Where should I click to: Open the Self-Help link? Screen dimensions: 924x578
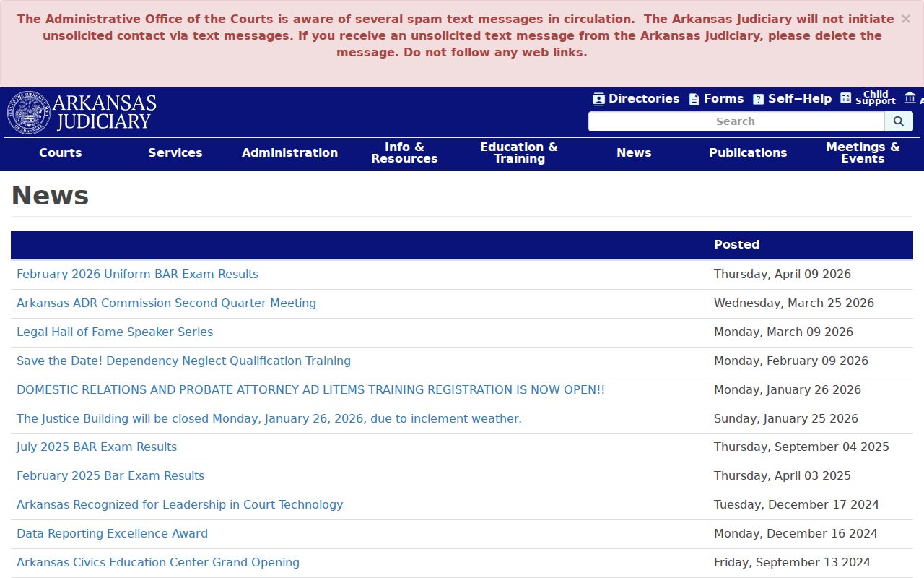[800, 98]
